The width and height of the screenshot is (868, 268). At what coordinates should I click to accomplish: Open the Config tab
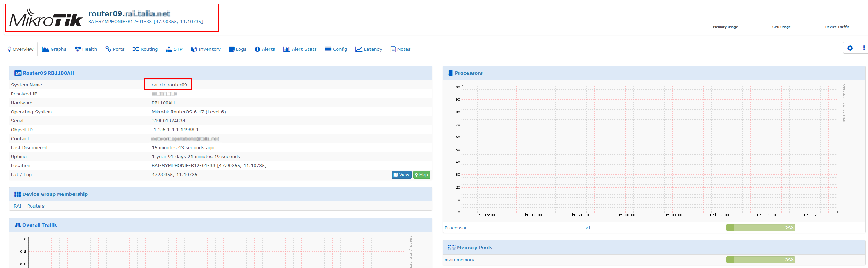click(x=336, y=49)
